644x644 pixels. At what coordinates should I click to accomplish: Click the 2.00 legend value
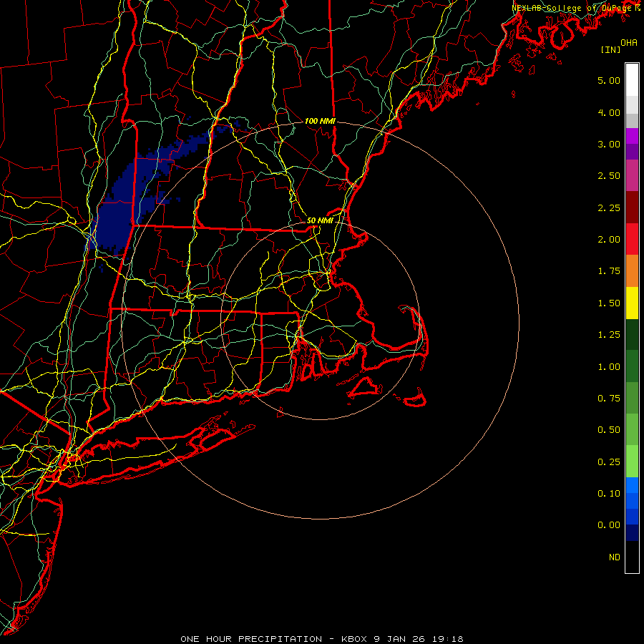tap(609, 240)
